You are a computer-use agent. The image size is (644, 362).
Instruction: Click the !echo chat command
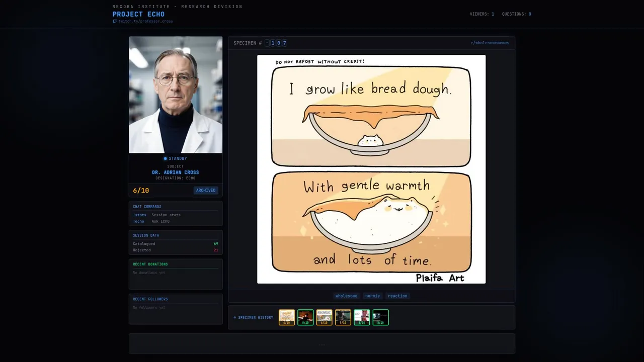tap(138, 221)
